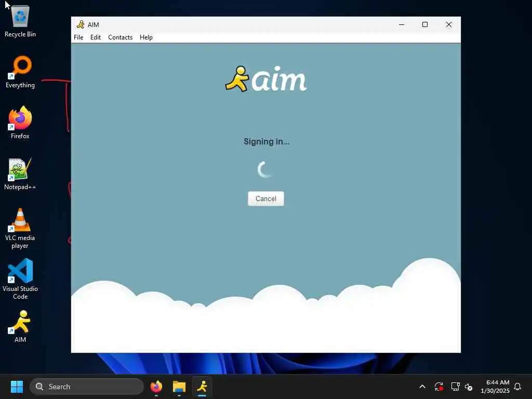The height and width of the screenshot is (399, 532).
Task: Open Firefox from the taskbar
Action: pos(156,387)
